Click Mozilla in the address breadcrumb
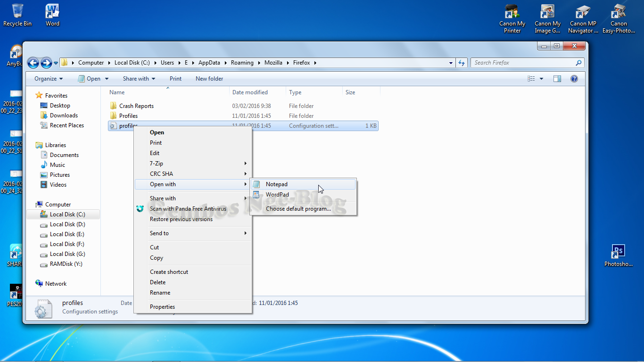644x362 pixels. click(273, 63)
